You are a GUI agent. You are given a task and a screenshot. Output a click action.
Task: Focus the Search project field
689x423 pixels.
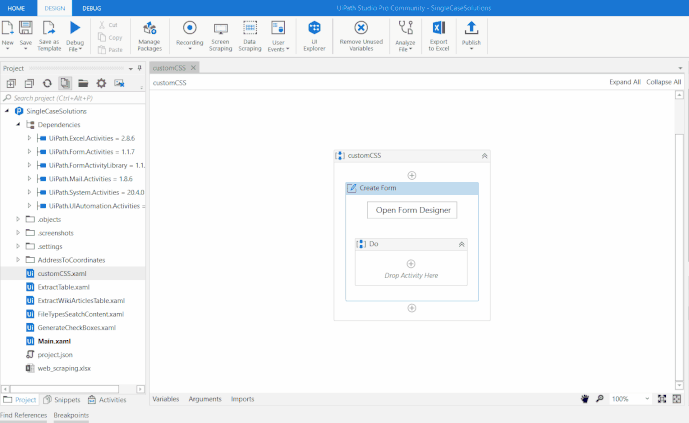73,98
